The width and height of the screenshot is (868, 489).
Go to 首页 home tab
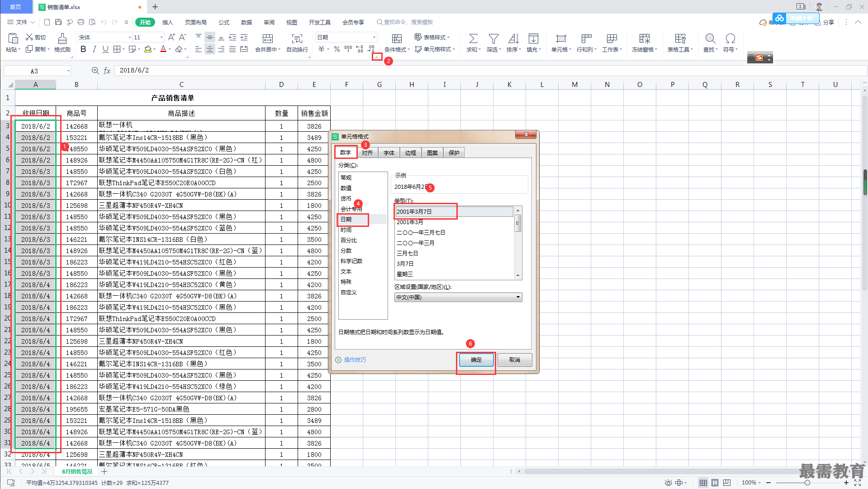pyautogui.click(x=16, y=7)
